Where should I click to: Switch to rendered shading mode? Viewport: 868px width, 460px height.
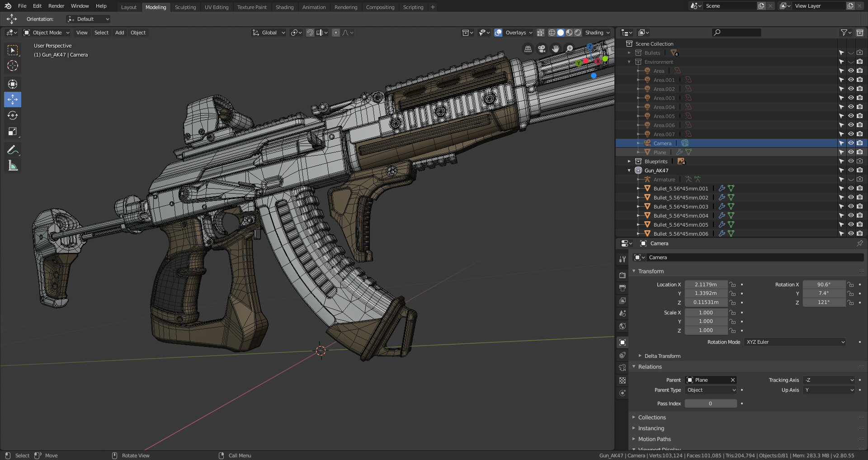point(578,33)
